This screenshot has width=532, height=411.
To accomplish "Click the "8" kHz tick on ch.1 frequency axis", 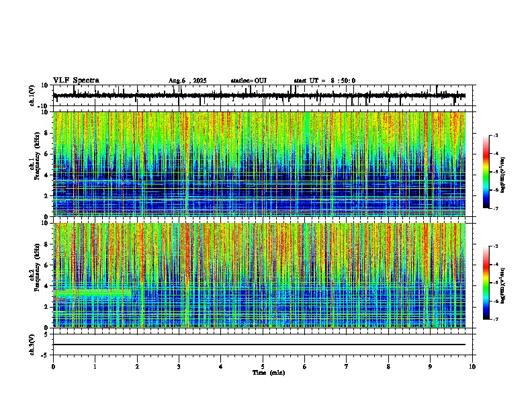I will point(47,133).
